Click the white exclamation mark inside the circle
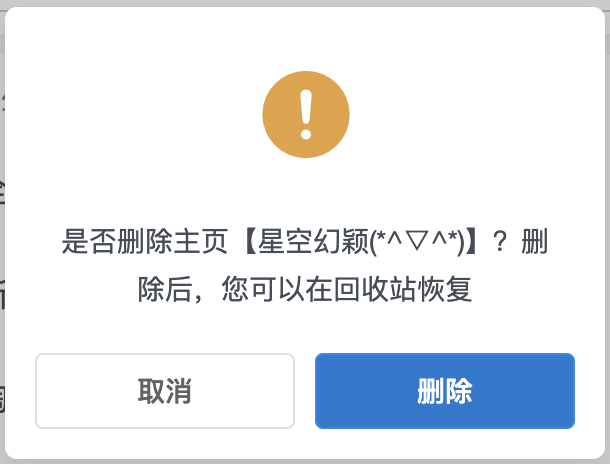This screenshot has width=610, height=464. coord(306,114)
